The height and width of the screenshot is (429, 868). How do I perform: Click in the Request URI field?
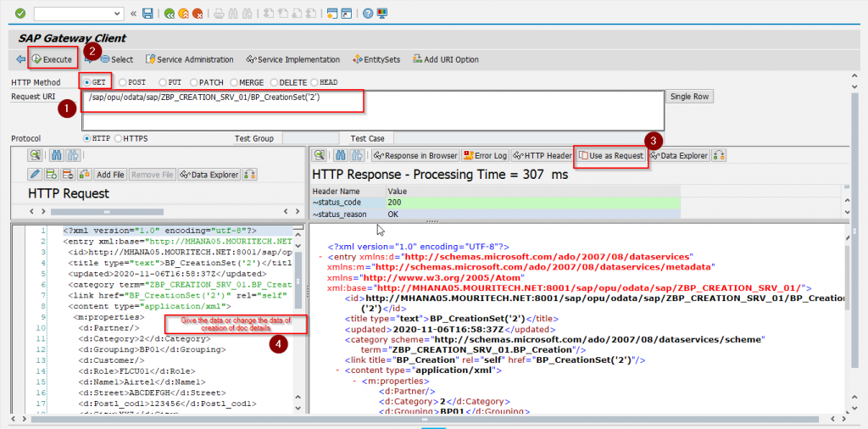point(373,110)
